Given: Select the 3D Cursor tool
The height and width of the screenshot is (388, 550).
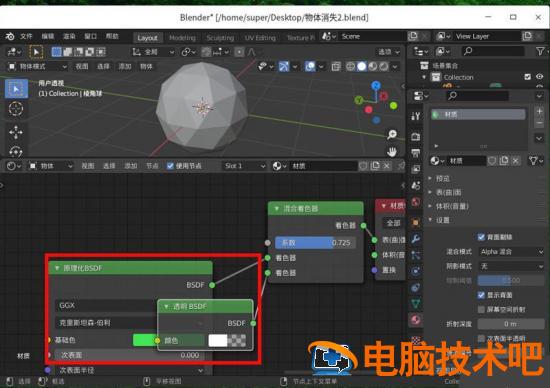Looking at the screenshot, I should click(x=16, y=109).
